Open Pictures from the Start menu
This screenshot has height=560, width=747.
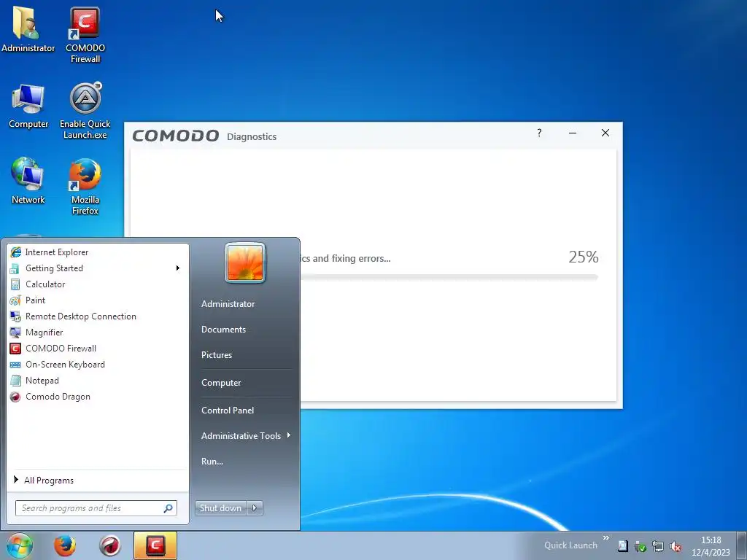tap(217, 355)
